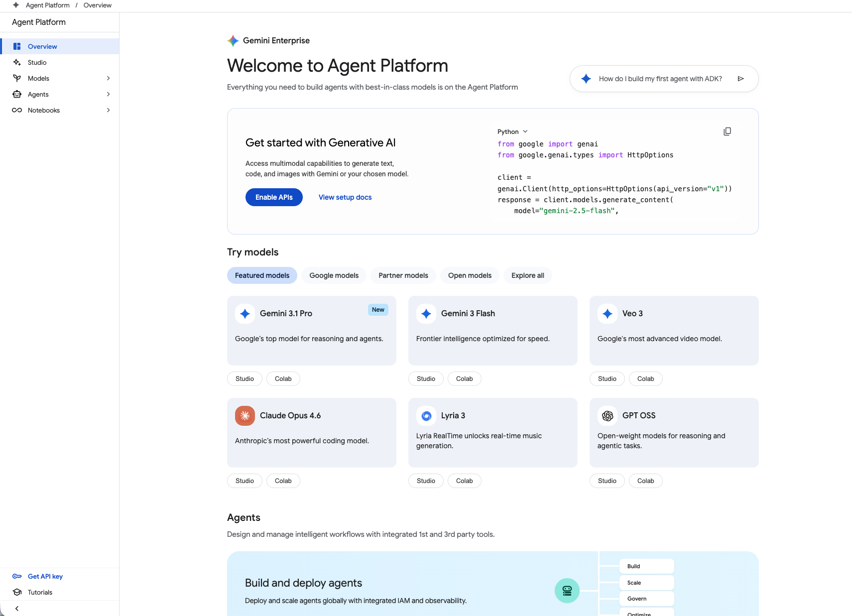Screen dimensions: 852x616
Task: Click the Enable APIs button
Action: (273, 197)
